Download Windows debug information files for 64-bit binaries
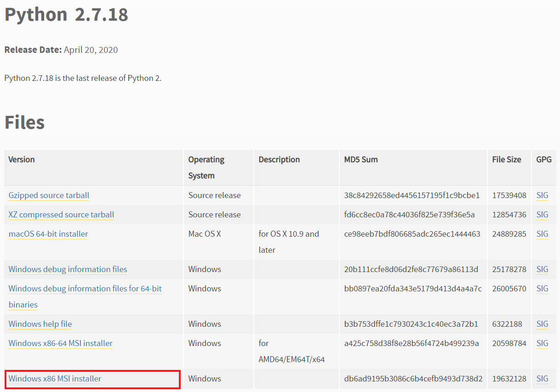This screenshot has height=392, width=560. (x=85, y=288)
